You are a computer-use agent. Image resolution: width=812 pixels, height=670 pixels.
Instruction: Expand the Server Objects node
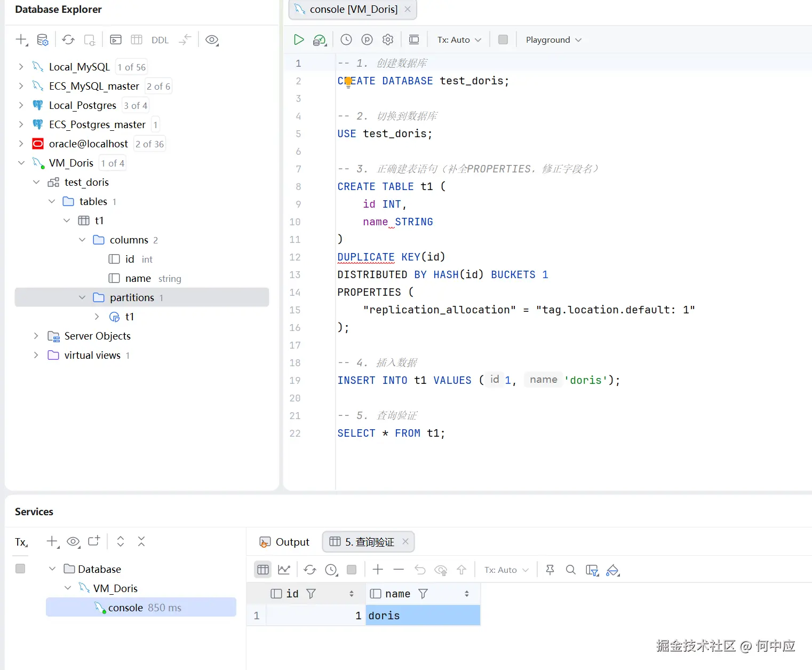click(x=36, y=336)
